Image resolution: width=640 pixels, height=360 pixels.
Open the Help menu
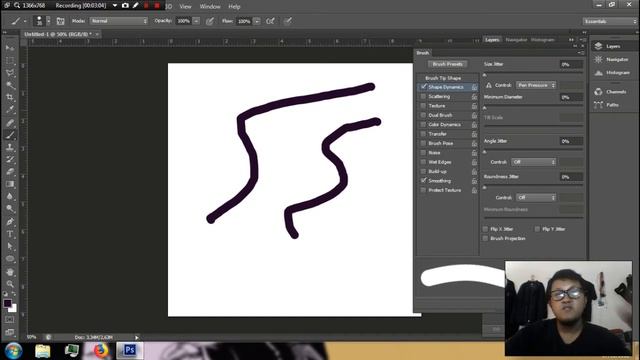point(234,7)
